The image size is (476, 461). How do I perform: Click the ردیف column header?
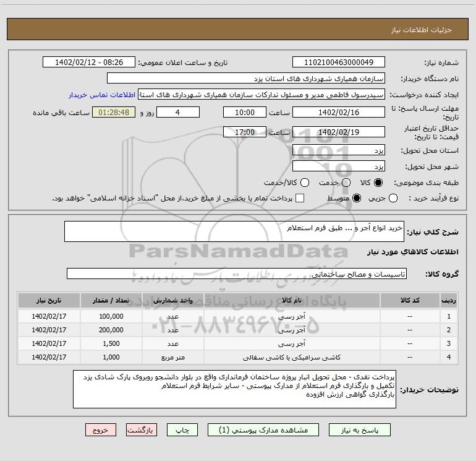pos(449,301)
